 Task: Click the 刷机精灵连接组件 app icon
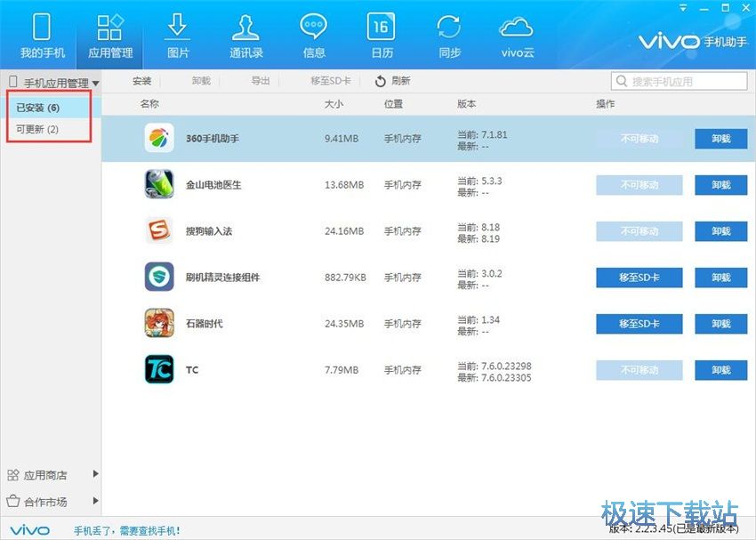(159, 277)
